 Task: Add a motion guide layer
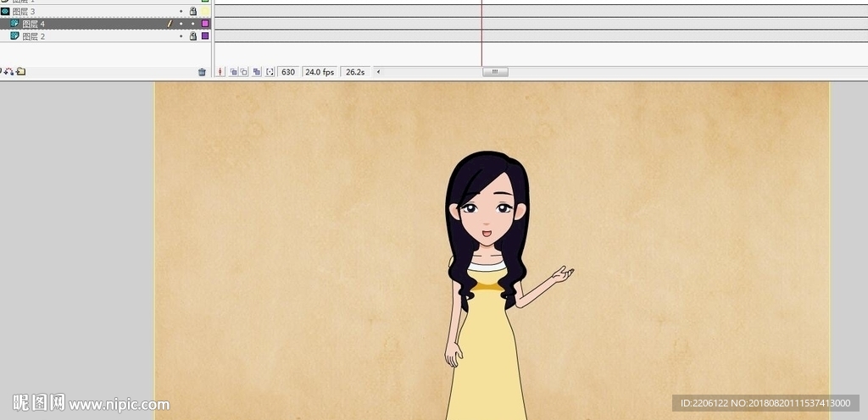[x=8, y=71]
